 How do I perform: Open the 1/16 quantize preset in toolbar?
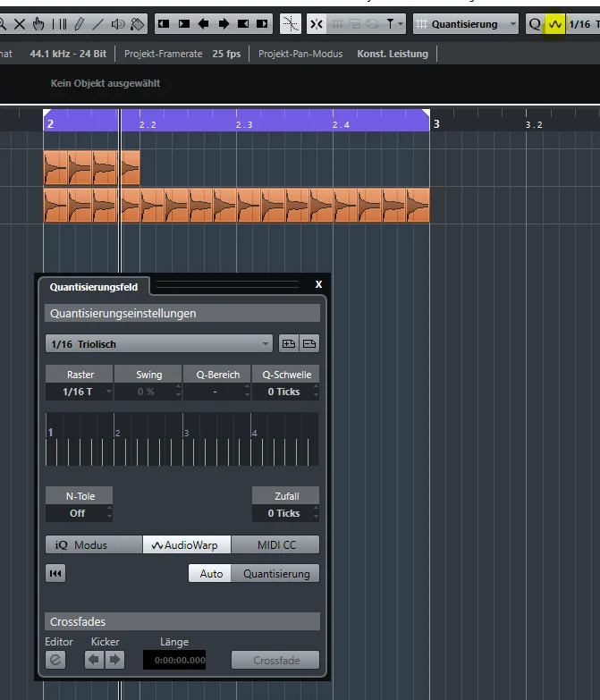583,23
